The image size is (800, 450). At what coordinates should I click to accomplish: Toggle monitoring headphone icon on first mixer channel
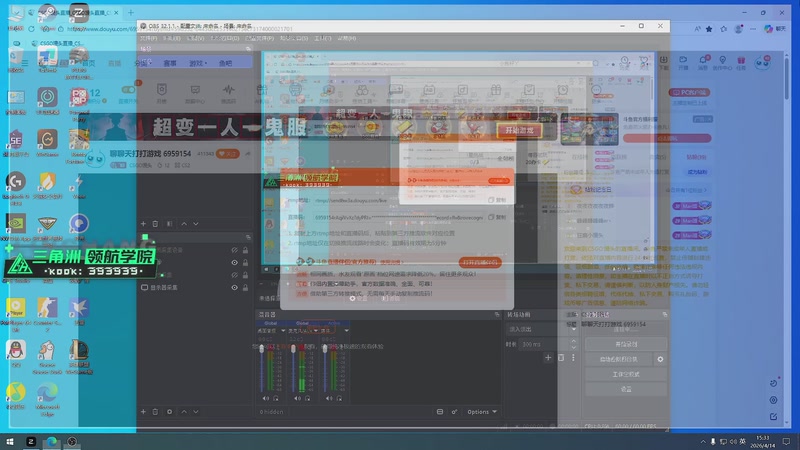click(x=276, y=398)
